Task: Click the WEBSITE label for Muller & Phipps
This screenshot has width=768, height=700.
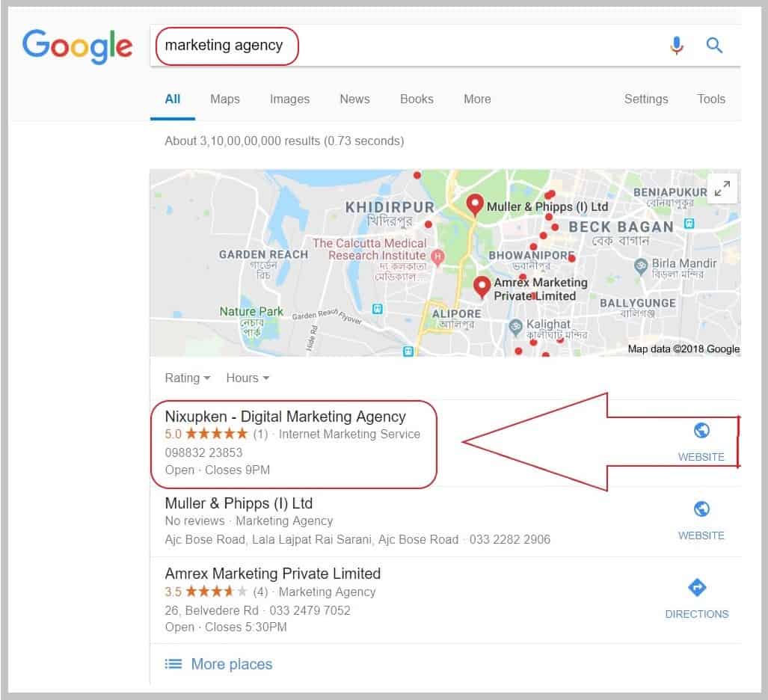Action: 701,535
